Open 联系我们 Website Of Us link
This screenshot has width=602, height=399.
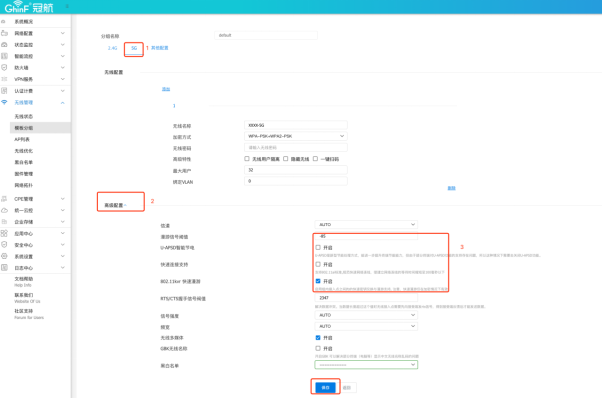coord(27,298)
